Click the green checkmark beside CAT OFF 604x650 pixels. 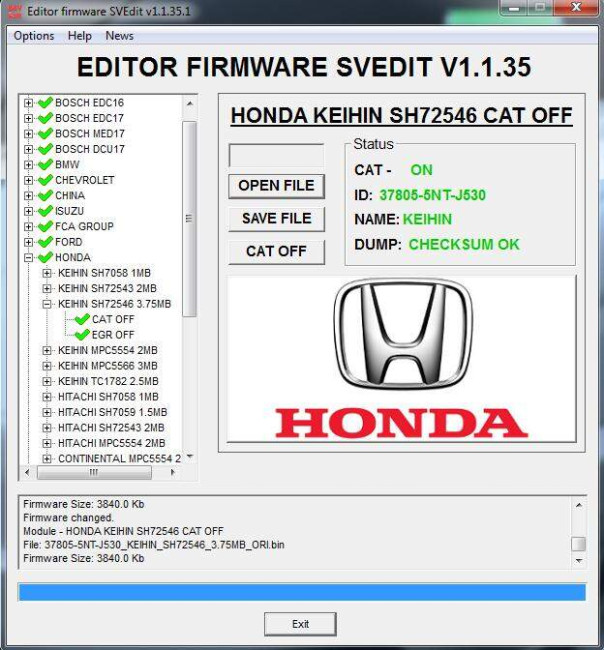pyautogui.click(x=82, y=319)
